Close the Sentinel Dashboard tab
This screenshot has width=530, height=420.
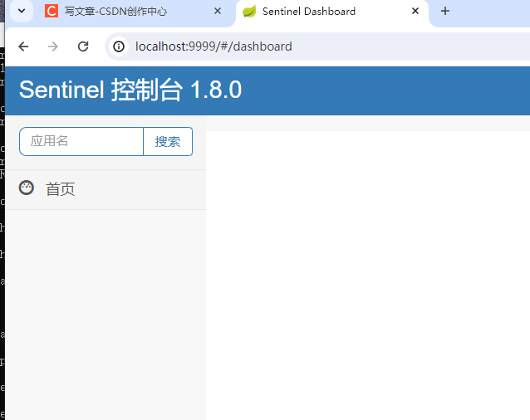(x=415, y=11)
